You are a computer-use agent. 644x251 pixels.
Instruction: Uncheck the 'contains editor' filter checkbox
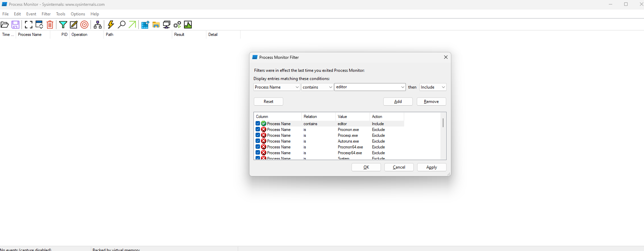(x=258, y=123)
